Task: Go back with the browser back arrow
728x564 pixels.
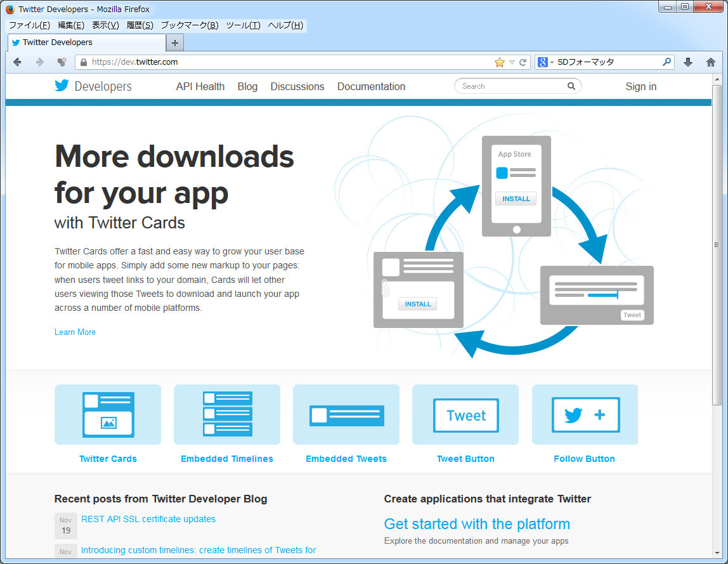Action: click(17, 62)
